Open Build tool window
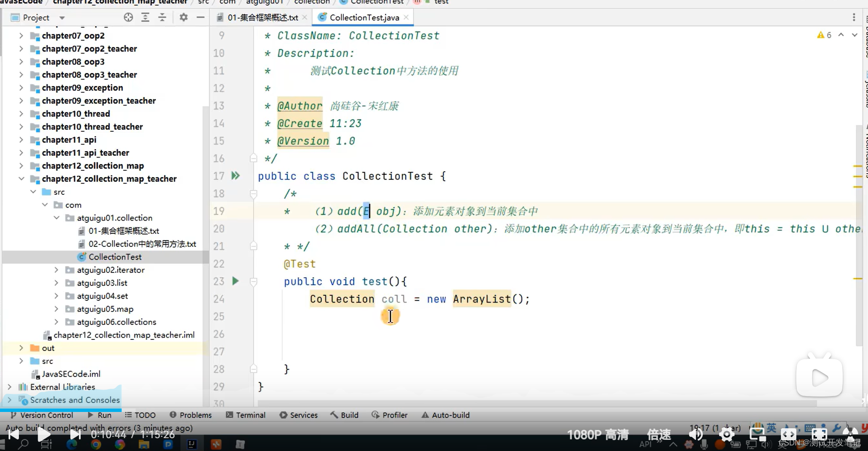868x451 pixels. click(x=345, y=415)
